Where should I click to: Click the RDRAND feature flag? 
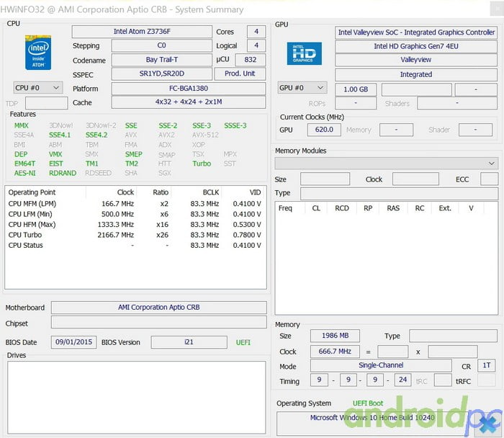pyautogui.click(x=63, y=173)
